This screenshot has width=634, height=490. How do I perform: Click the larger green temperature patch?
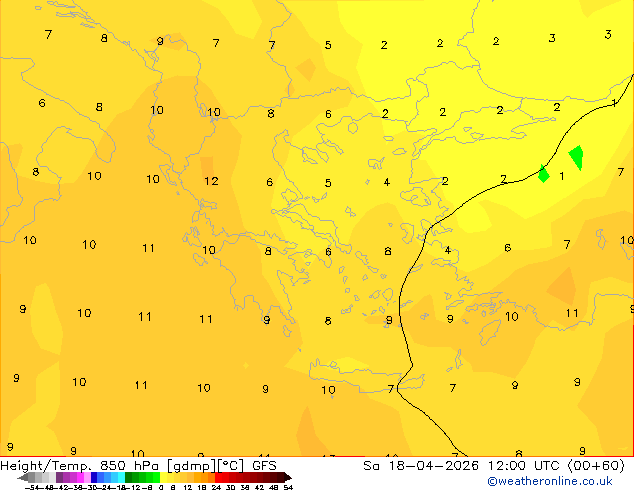click(576, 157)
